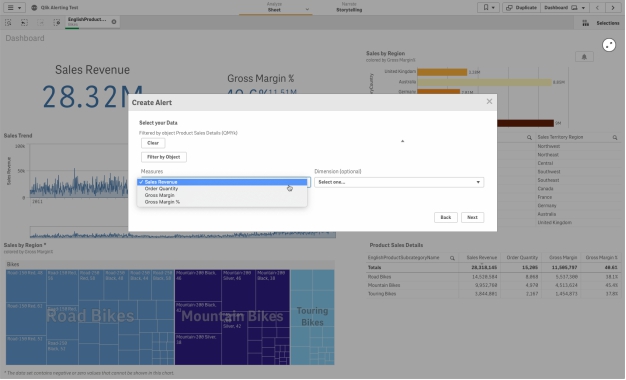
Task: Click smart search icon in selection bar
Action: click(8, 23)
